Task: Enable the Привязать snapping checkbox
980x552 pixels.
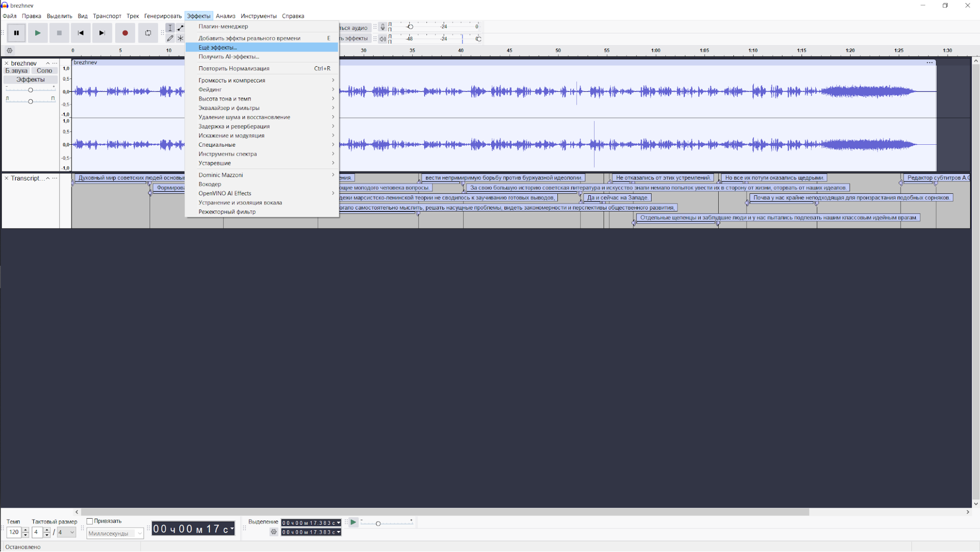Action: pyautogui.click(x=91, y=521)
